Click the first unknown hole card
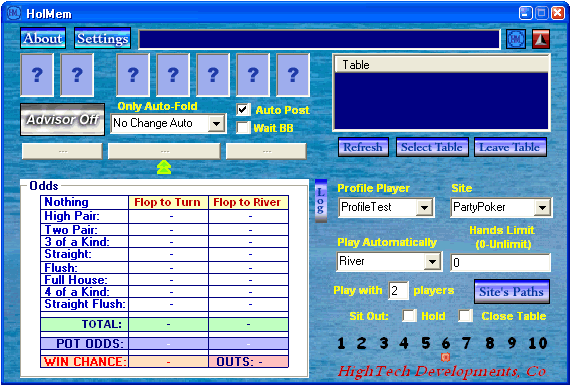This screenshot has width=572, height=388. click(37, 75)
